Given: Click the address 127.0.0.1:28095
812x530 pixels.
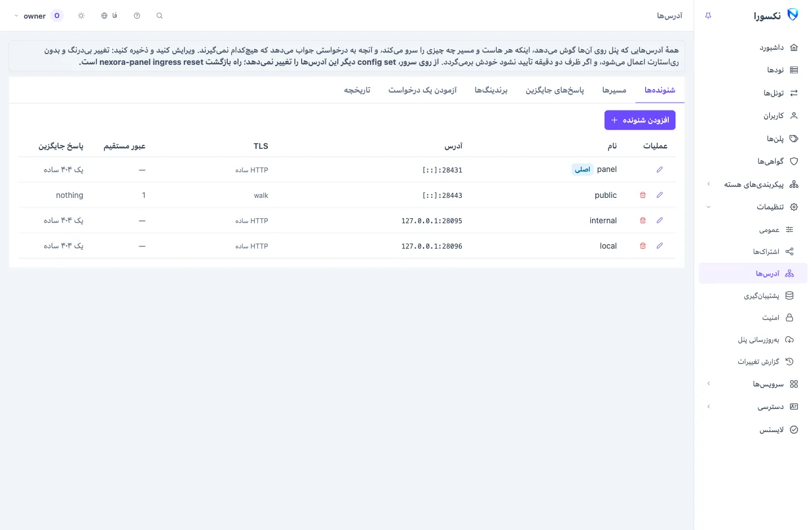Looking at the screenshot, I should click(x=432, y=221).
